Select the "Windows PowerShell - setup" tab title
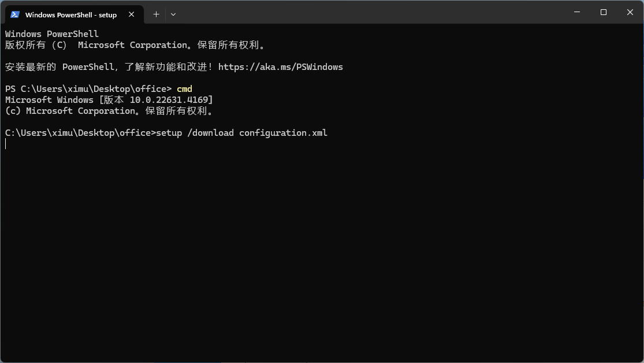644x363 pixels. [x=71, y=15]
